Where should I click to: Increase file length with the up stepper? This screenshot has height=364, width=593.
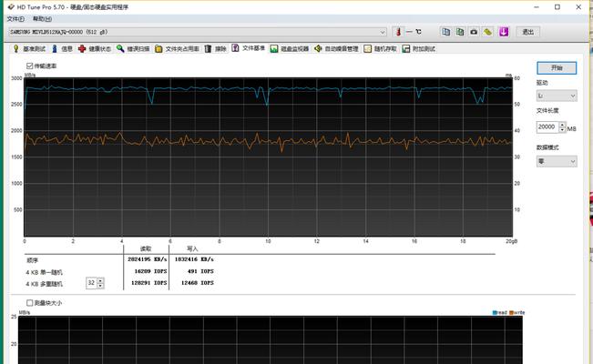[562, 125]
